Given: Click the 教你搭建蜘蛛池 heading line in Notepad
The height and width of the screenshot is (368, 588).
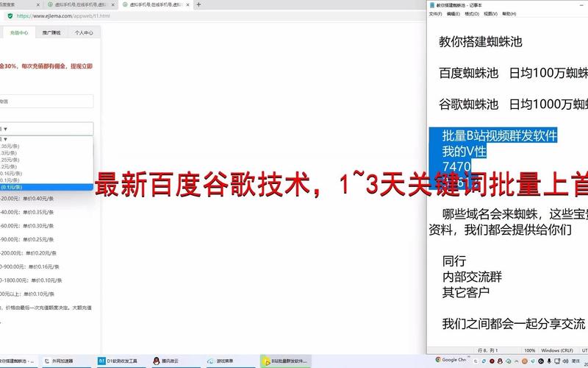Looking at the screenshot, I should [481, 42].
